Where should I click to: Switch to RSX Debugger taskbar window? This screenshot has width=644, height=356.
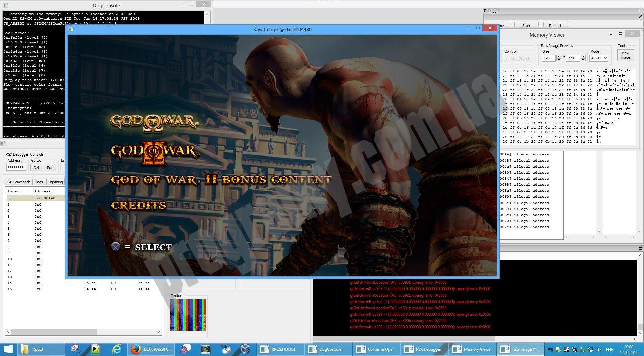(x=424, y=349)
